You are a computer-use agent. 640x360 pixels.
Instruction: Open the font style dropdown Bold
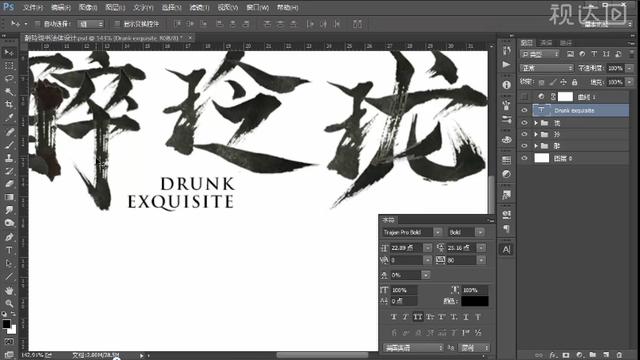[480, 232]
